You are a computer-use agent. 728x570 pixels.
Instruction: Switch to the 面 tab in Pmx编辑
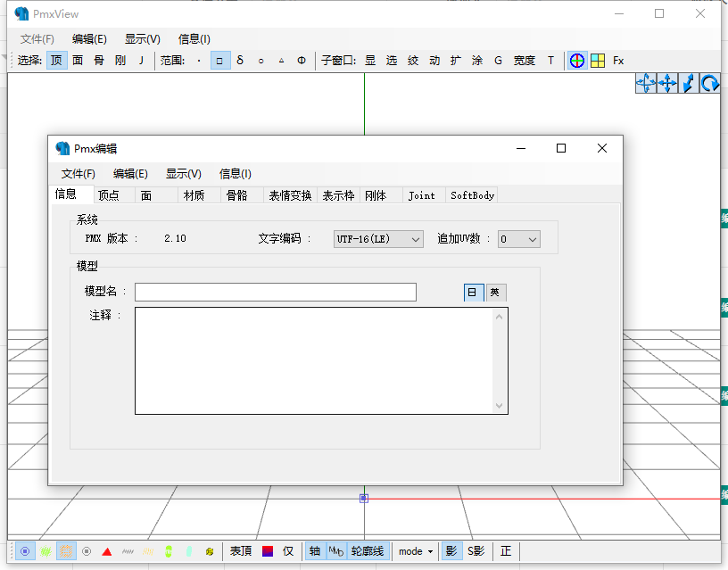[x=156, y=195]
